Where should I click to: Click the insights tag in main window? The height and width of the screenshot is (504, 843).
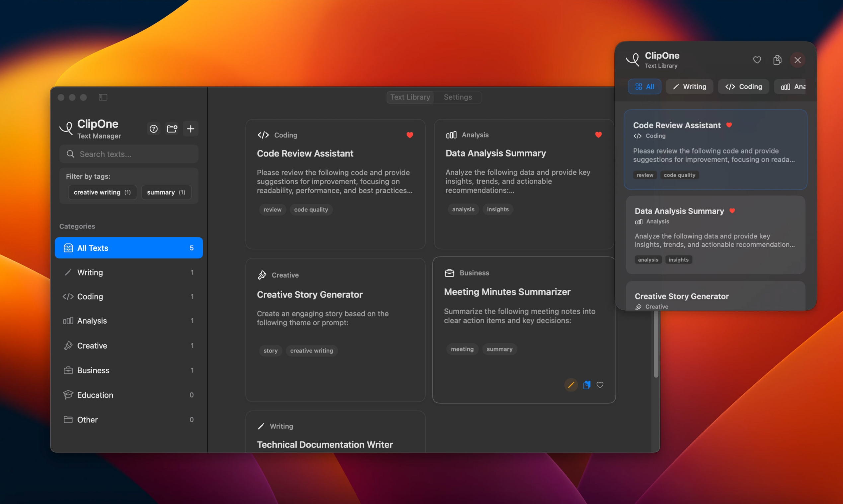498,209
